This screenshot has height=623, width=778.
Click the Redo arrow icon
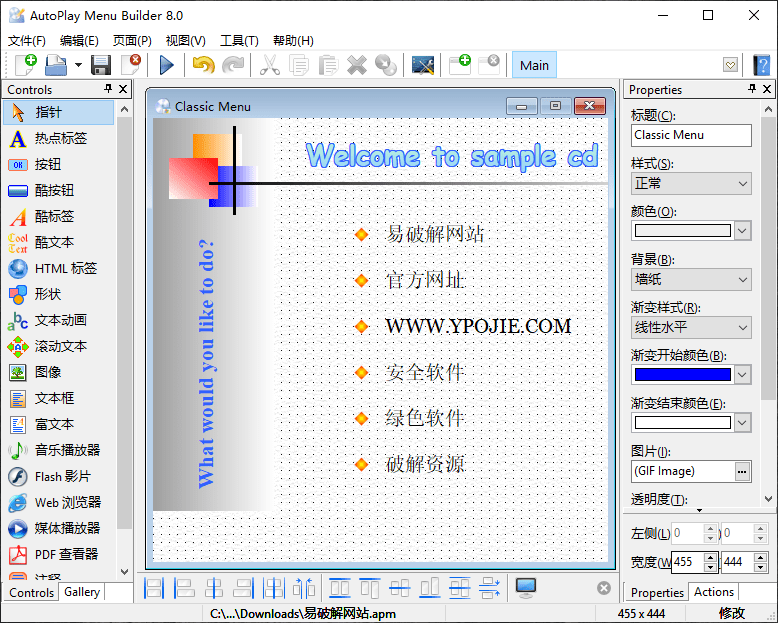(233, 65)
